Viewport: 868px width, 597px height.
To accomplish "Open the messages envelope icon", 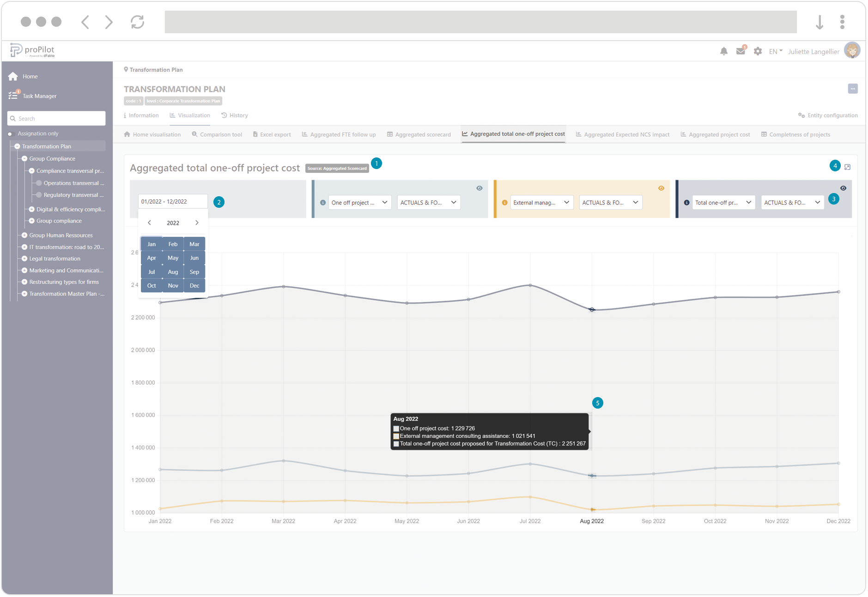I will 741,51.
